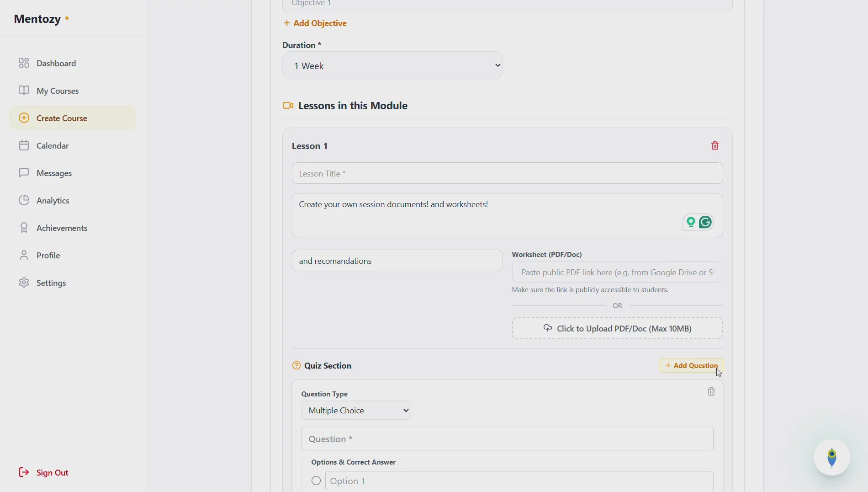The width and height of the screenshot is (868, 492).
Task: Click the question mark Quiz Section icon
Action: 296,365
